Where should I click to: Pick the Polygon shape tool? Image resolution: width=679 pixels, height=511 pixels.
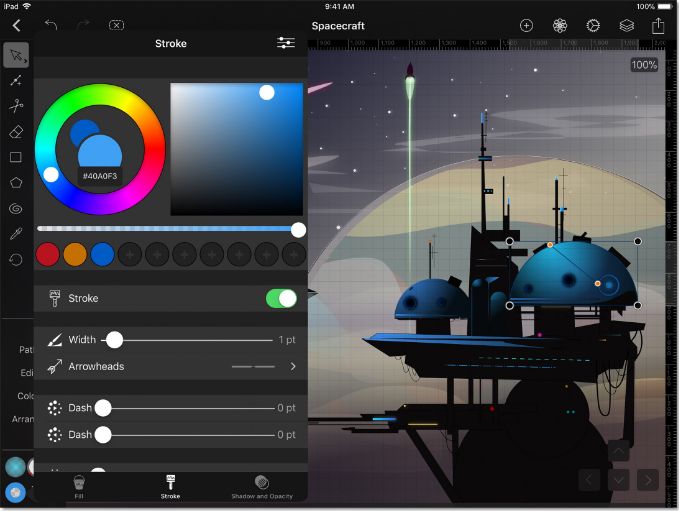point(16,182)
